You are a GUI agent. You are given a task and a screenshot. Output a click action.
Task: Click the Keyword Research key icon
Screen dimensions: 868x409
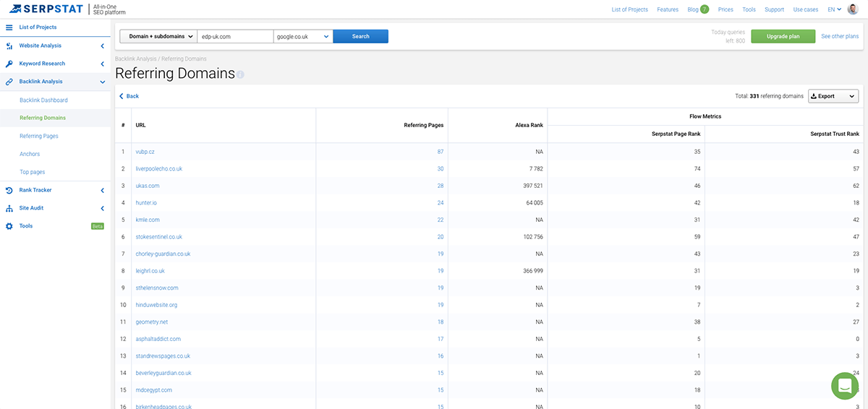[9, 64]
